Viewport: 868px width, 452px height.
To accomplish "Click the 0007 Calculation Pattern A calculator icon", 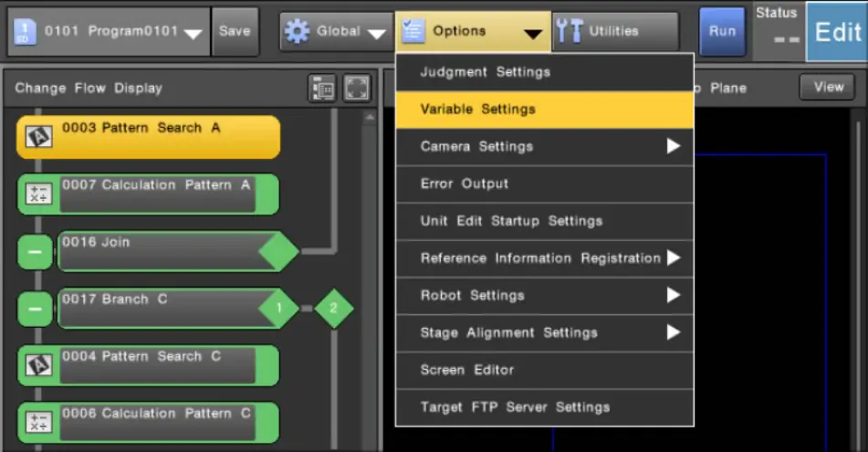I will click(x=38, y=194).
